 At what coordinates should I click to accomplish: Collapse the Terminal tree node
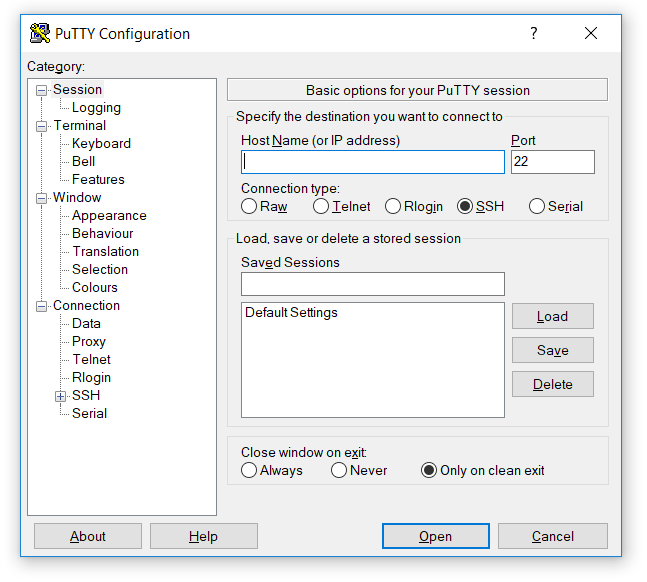pyautogui.click(x=41, y=126)
